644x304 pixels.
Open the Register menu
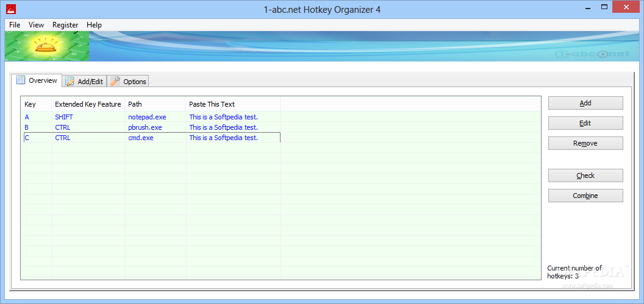pos(65,25)
